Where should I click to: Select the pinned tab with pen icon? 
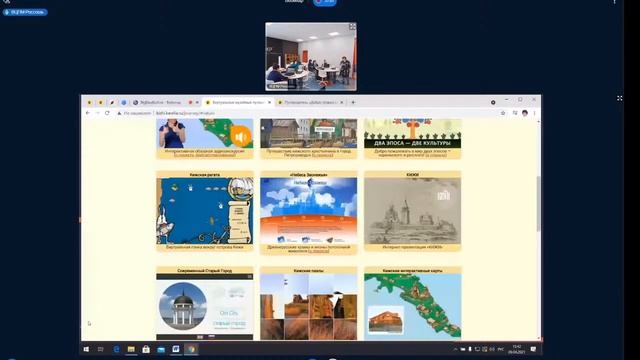[x=112, y=102]
